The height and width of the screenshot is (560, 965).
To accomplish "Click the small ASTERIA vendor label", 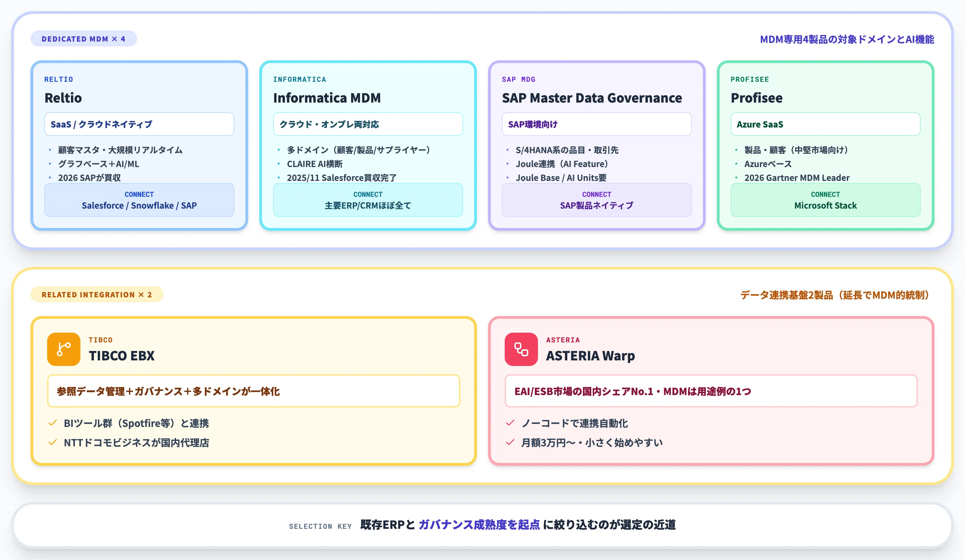I will (x=563, y=340).
